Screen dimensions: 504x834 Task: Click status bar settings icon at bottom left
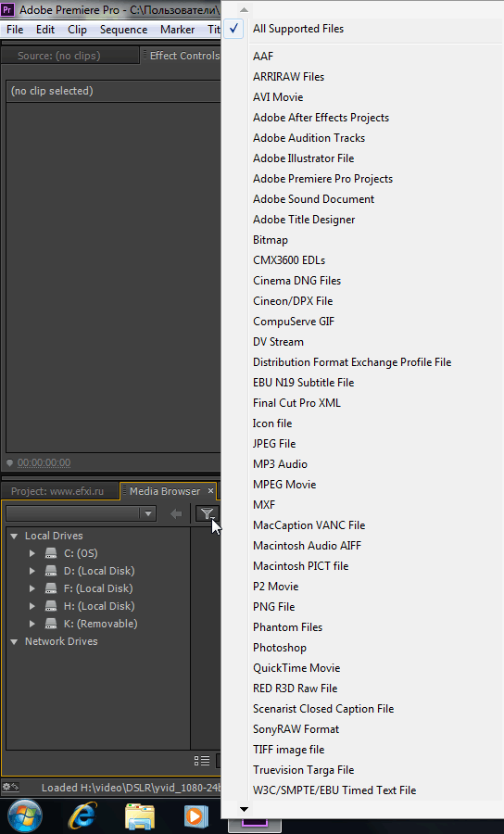coord(11,787)
